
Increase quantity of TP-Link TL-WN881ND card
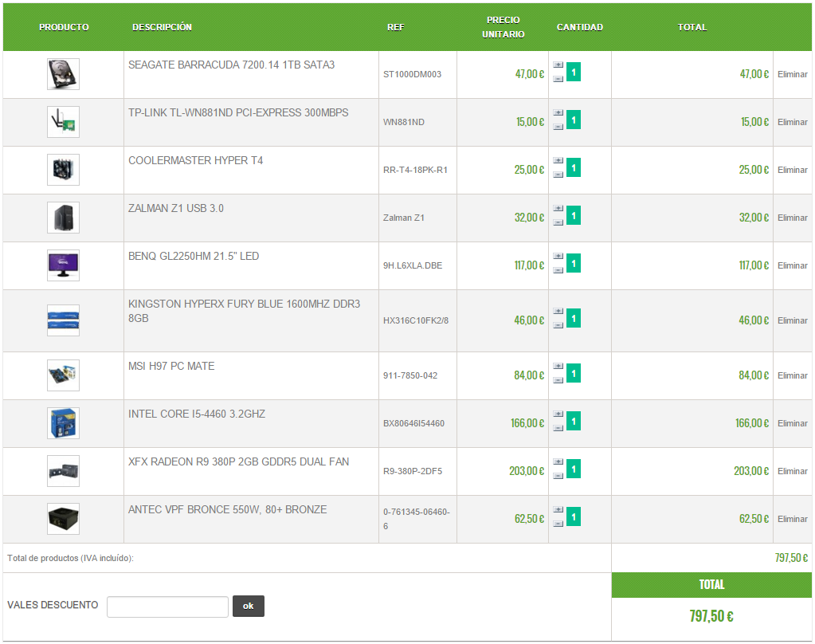(558, 113)
